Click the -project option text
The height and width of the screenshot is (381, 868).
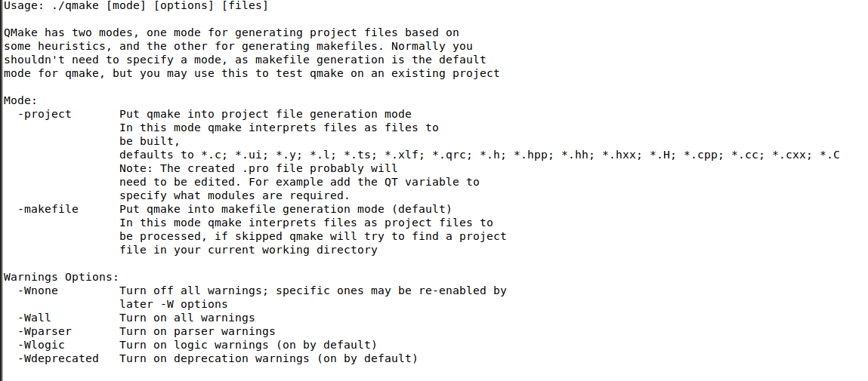45,114
